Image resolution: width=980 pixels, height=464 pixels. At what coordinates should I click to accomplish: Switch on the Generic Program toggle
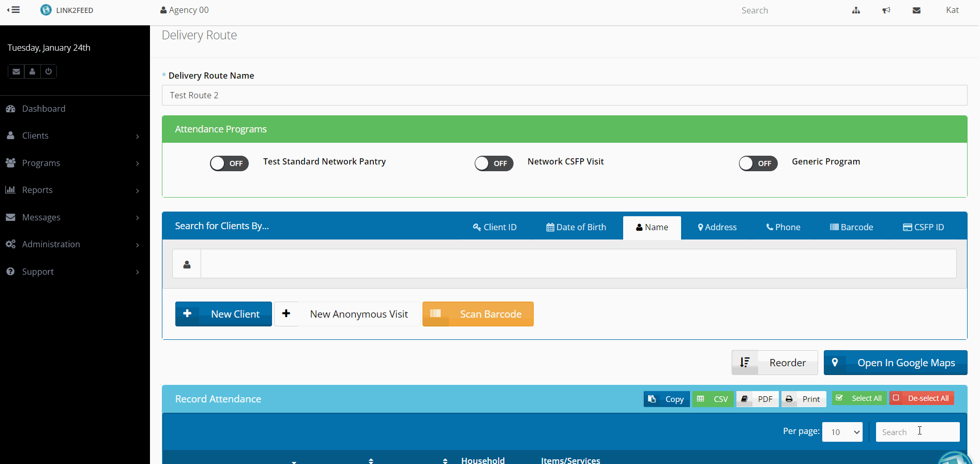click(x=758, y=163)
